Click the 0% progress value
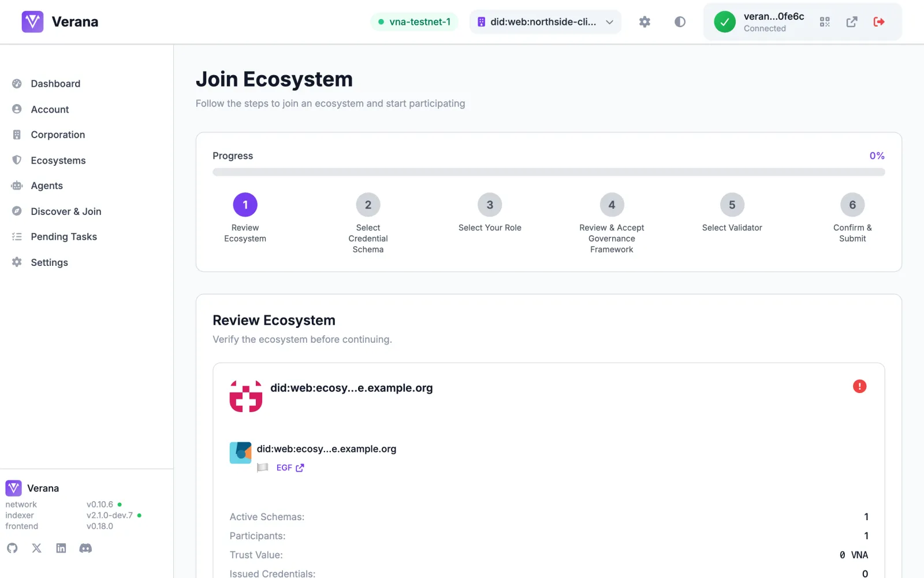Viewport: 924px width, 578px height. [877, 155]
